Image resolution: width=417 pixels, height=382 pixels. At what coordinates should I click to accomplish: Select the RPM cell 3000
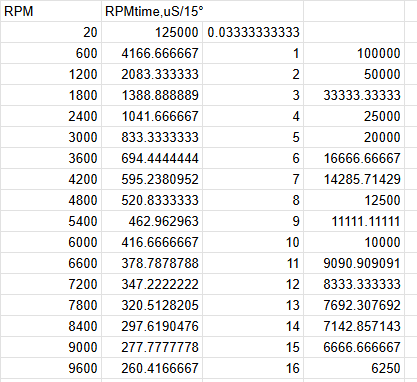click(51, 137)
